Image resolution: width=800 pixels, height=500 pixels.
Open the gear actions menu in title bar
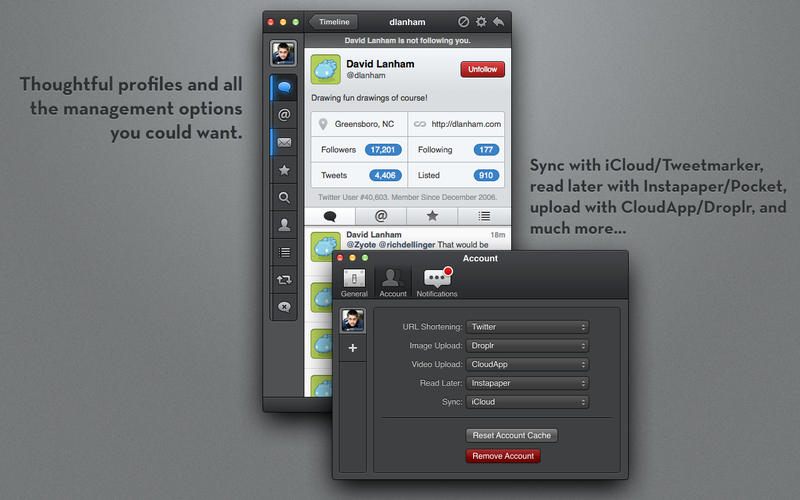[x=481, y=21]
